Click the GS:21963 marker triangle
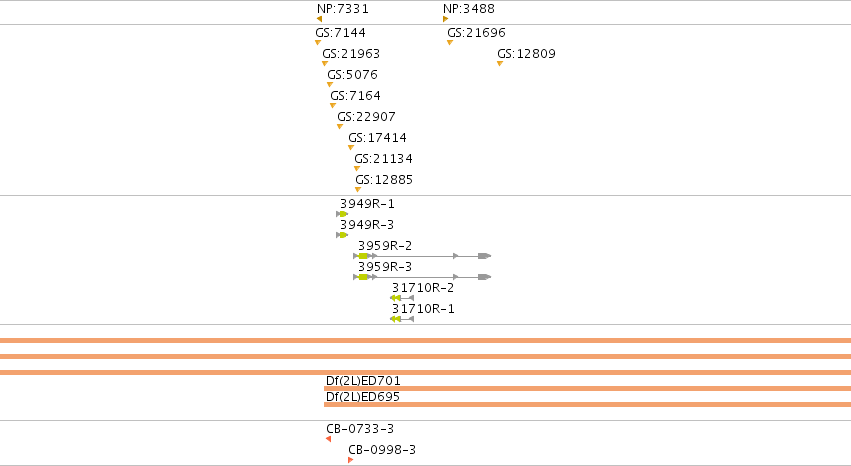This screenshot has width=851, height=466. point(325,63)
